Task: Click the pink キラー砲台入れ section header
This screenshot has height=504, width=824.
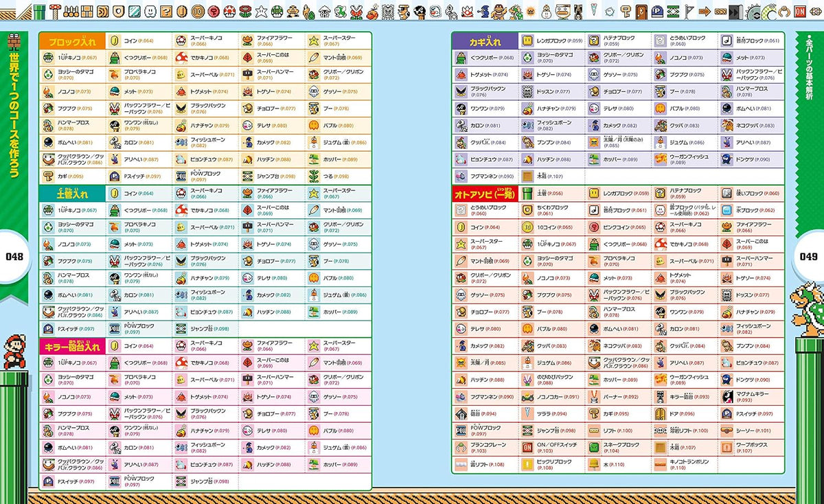Action: point(72,346)
